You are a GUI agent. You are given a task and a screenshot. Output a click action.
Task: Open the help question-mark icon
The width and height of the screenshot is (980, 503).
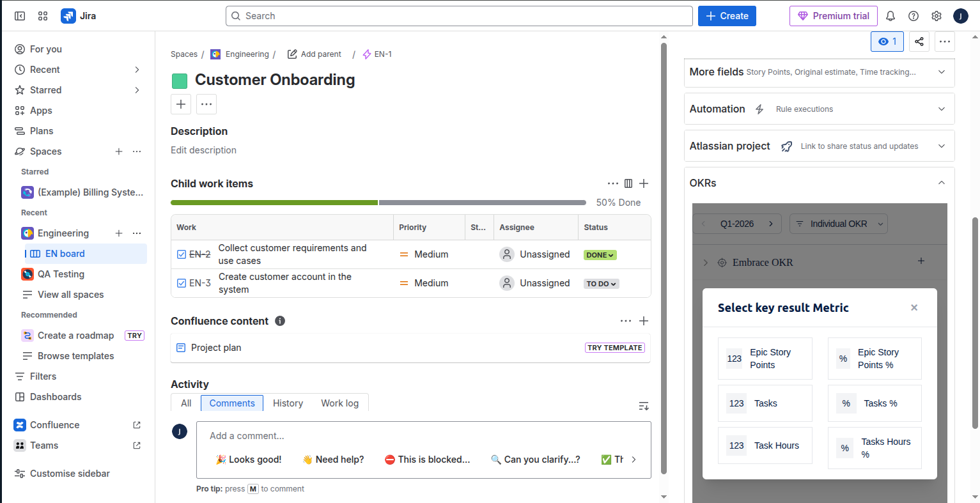tap(914, 16)
